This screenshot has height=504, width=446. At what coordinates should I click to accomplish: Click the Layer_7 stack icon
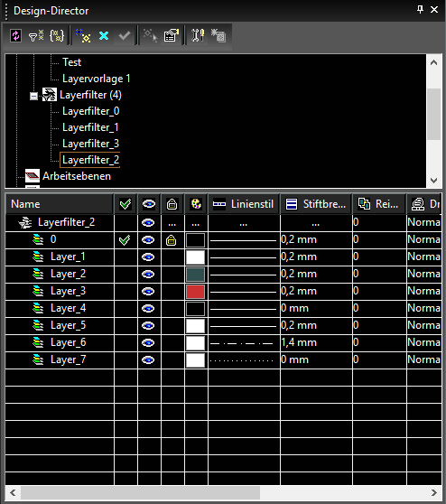(x=38, y=359)
